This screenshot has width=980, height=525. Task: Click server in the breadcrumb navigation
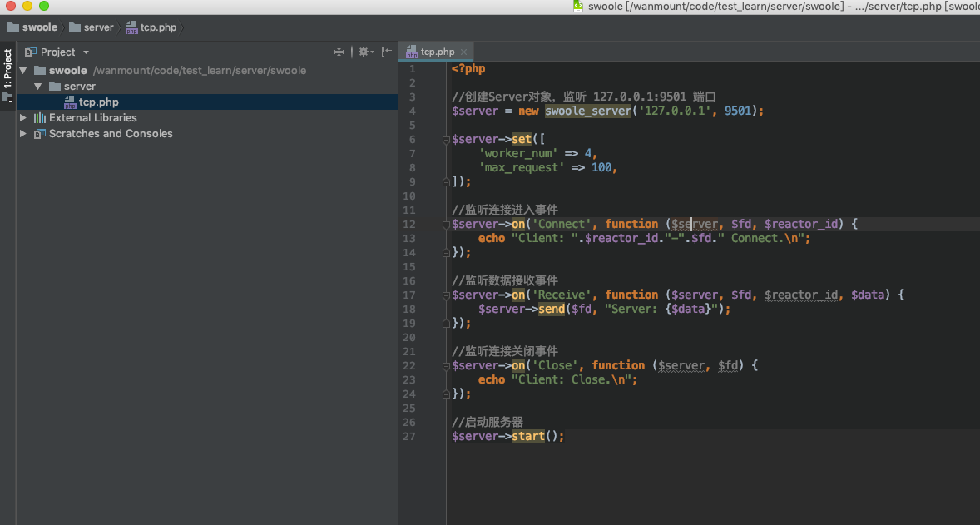[x=98, y=27]
